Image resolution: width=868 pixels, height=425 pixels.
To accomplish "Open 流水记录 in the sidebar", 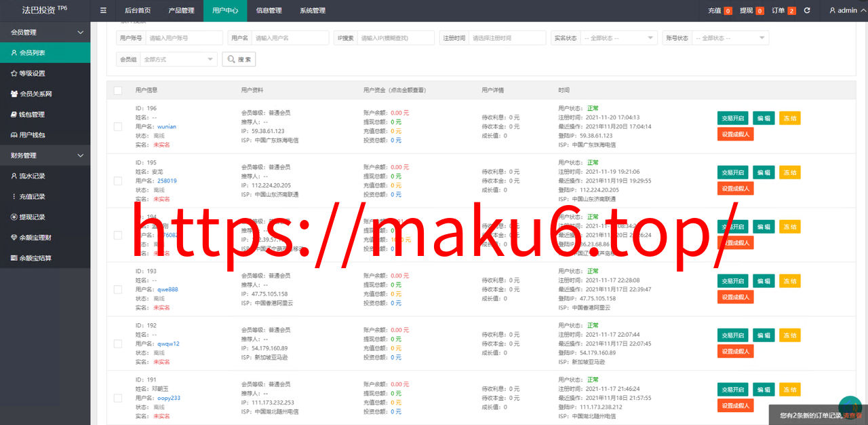I will 45,176.
